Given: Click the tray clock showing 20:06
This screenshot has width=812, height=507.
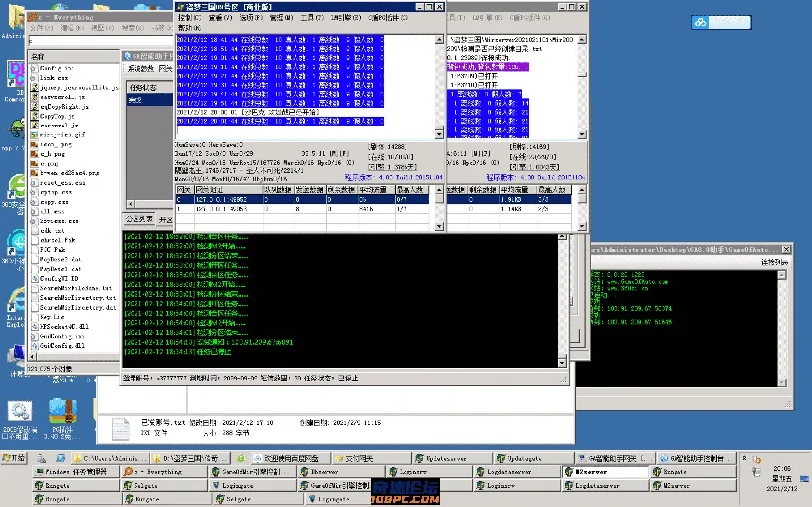Looking at the screenshot, I should 782,468.
